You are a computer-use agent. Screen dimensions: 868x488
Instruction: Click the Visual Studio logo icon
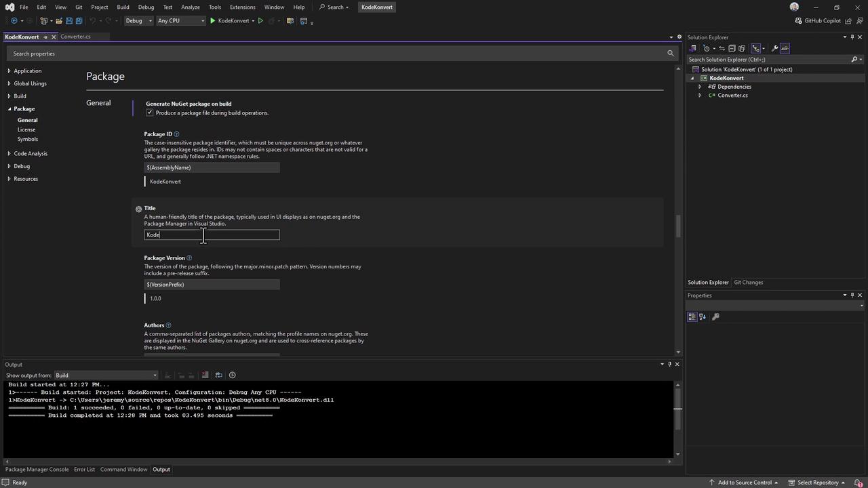coord(9,7)
